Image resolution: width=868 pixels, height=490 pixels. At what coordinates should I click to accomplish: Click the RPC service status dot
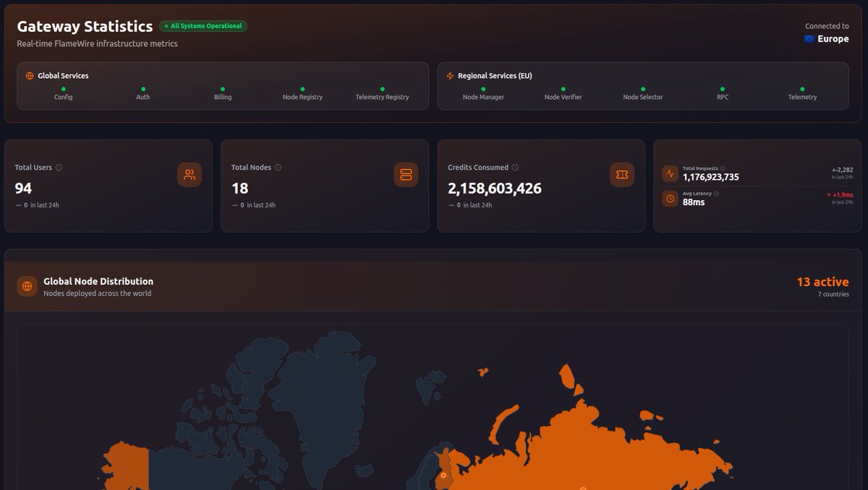point(723,89)
